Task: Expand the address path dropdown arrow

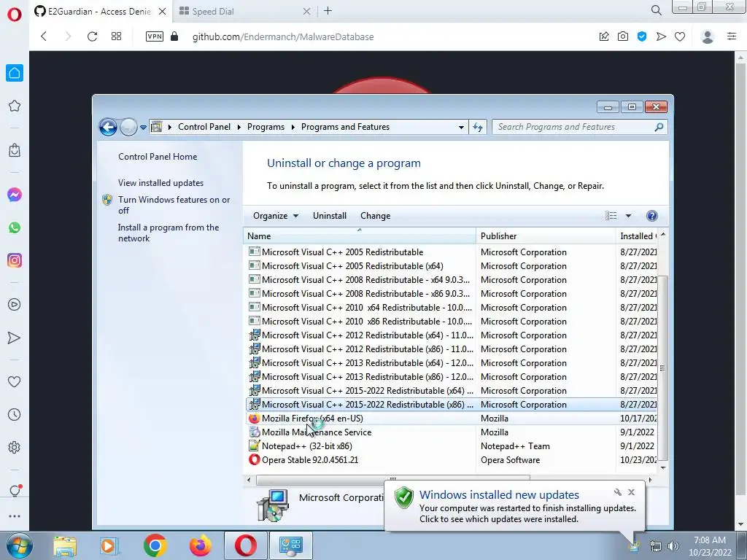Action: click(461, 127)
